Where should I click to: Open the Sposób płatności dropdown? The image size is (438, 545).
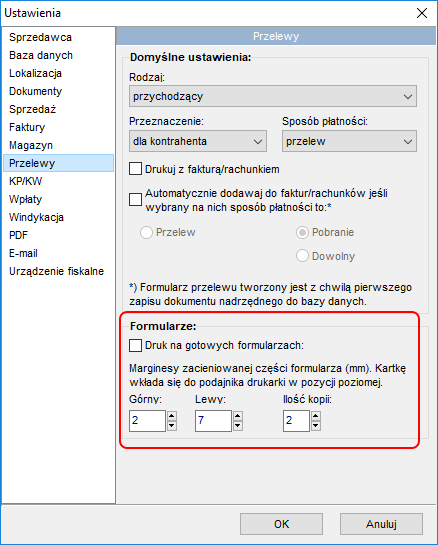[x=349, y=141]
